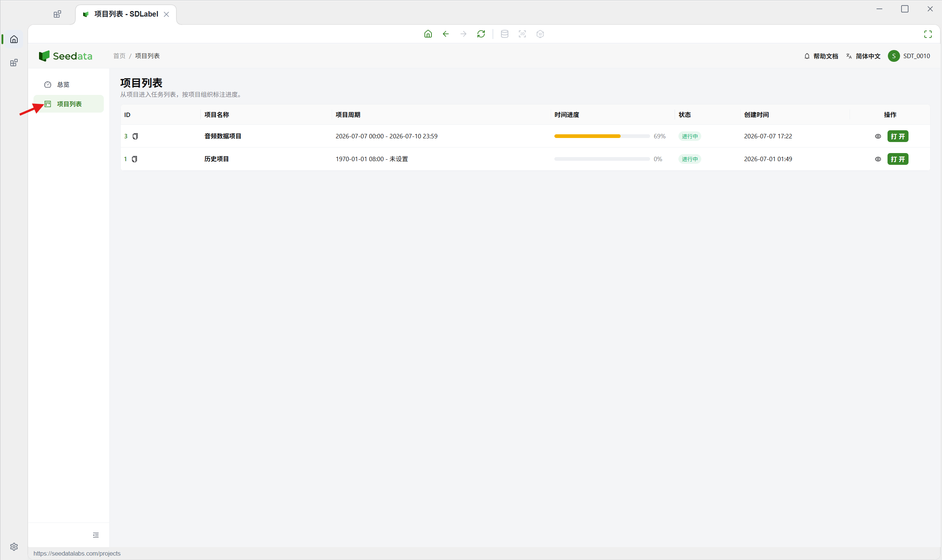942x560 pixels.
Task: Close the 项目列表 - SDLabel tab
Action: [x=166, y=14]
